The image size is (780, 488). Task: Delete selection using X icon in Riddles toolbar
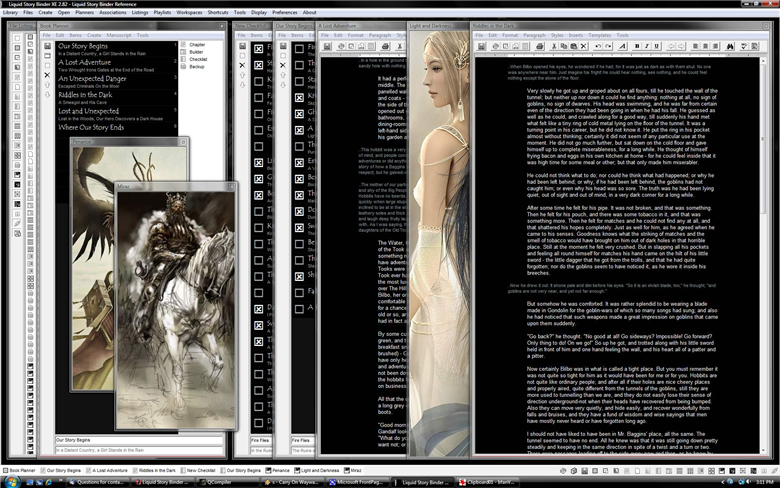coord(584,46)
